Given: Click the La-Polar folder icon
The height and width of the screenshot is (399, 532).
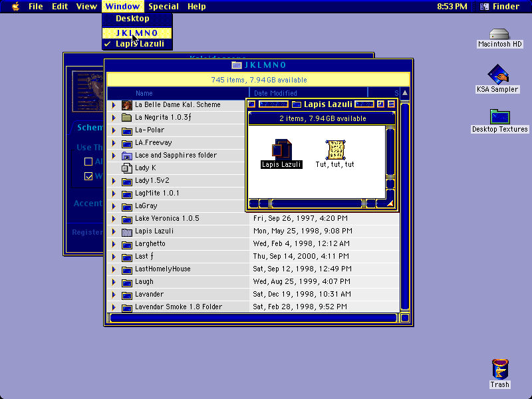Looking at the screenshot, I should [x=126, y=130].
